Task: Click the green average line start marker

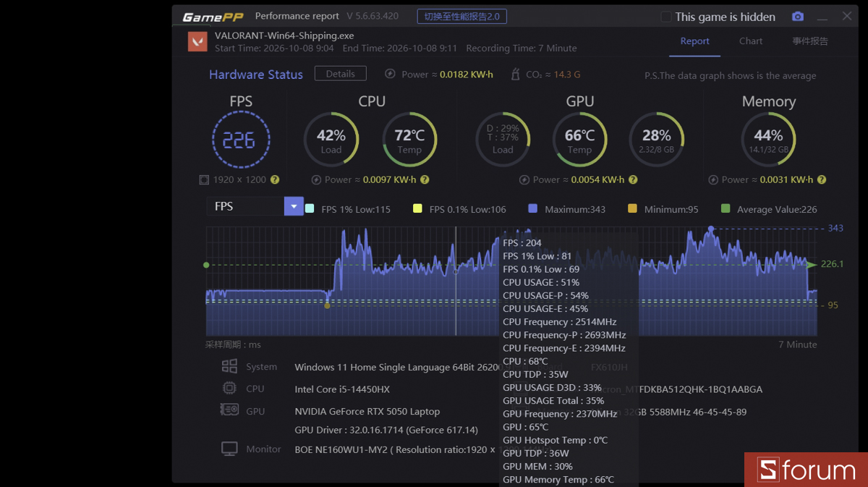Action: (206, 265)
